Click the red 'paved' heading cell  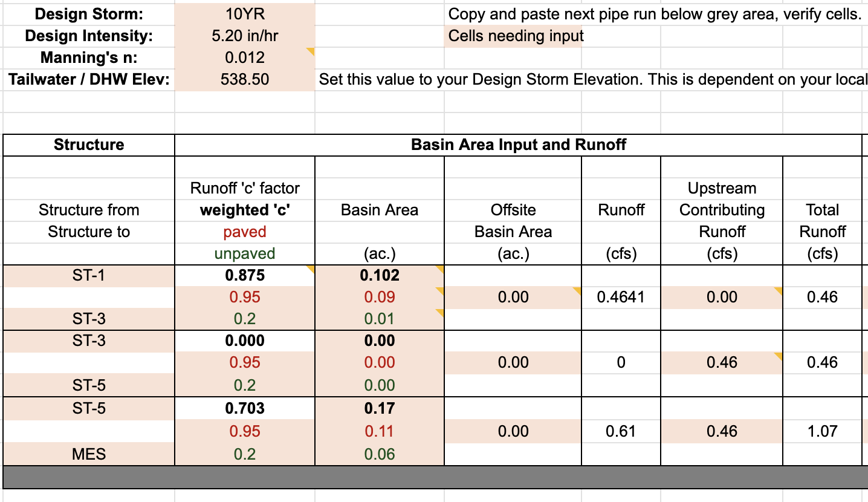click(245, 232)
